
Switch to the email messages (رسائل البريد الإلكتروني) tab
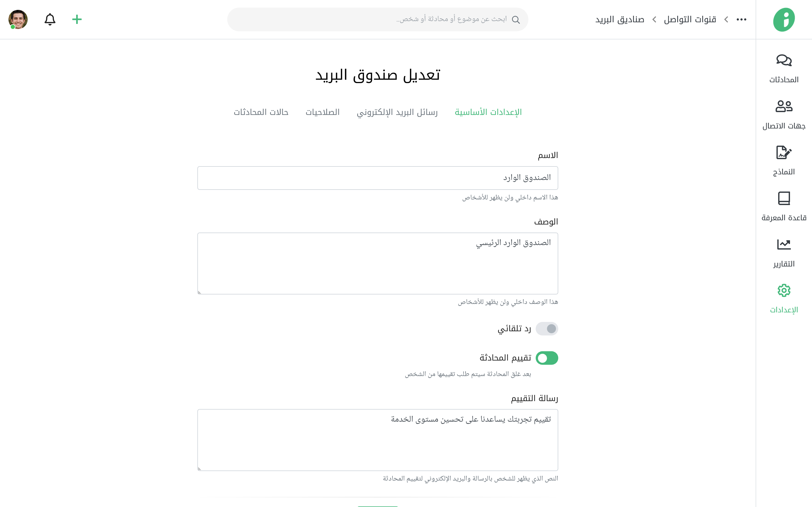coord(397,112)
